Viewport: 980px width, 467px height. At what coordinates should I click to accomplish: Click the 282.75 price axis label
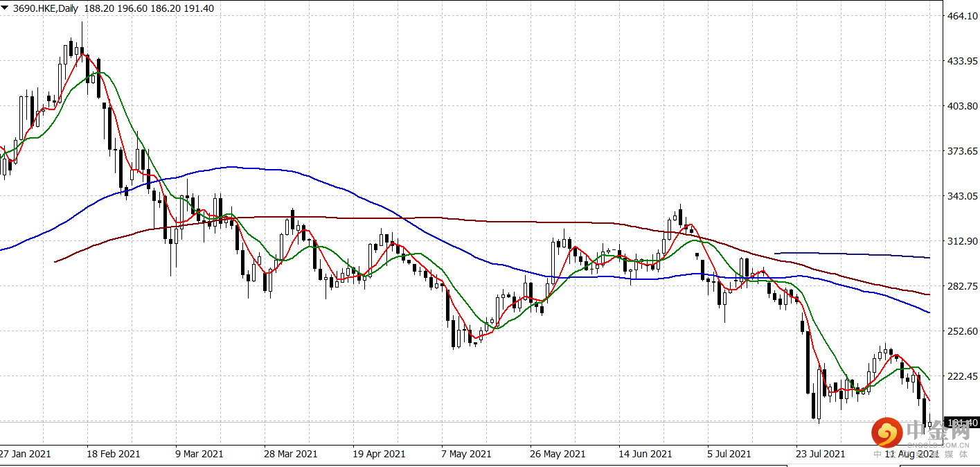pos(962,286)
